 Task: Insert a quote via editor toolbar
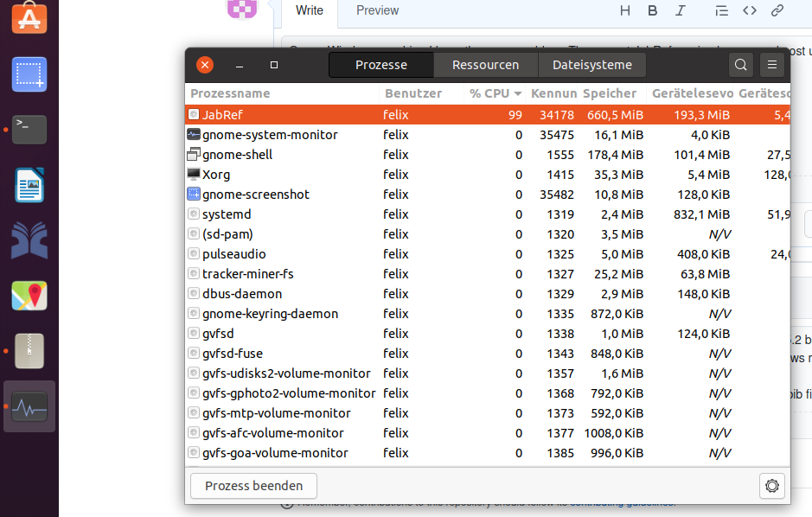click(x=721, y=10)
